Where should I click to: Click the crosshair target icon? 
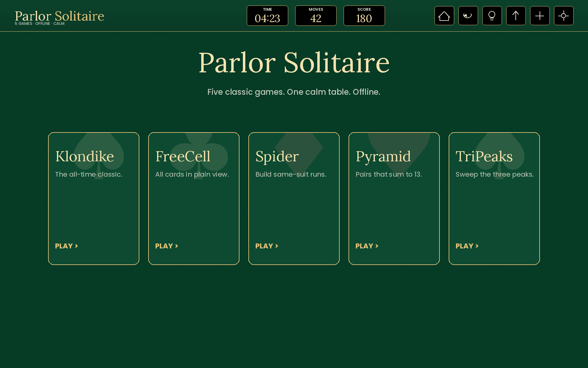(x=563, y=16)
